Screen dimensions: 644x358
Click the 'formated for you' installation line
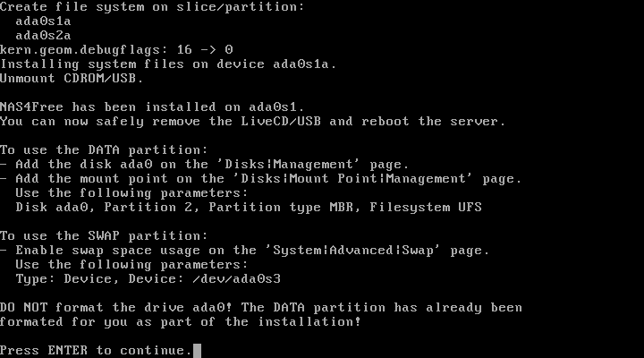coord(181,322)
